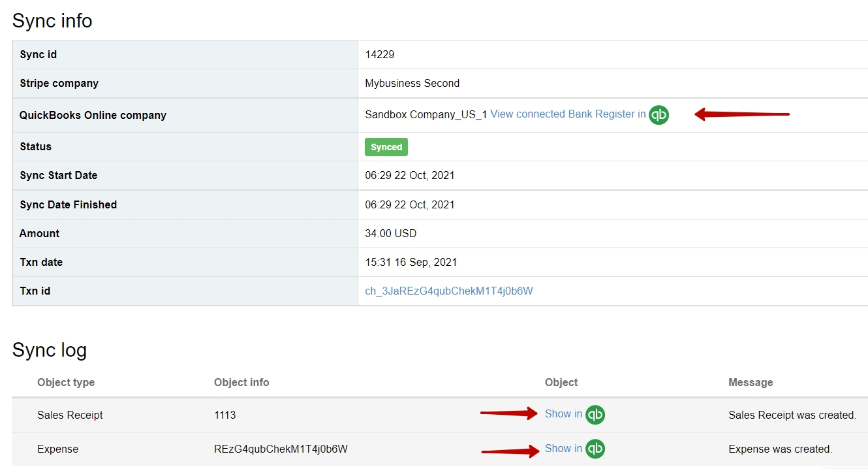Click the Sync Start Date label

[x=59, y=176]
